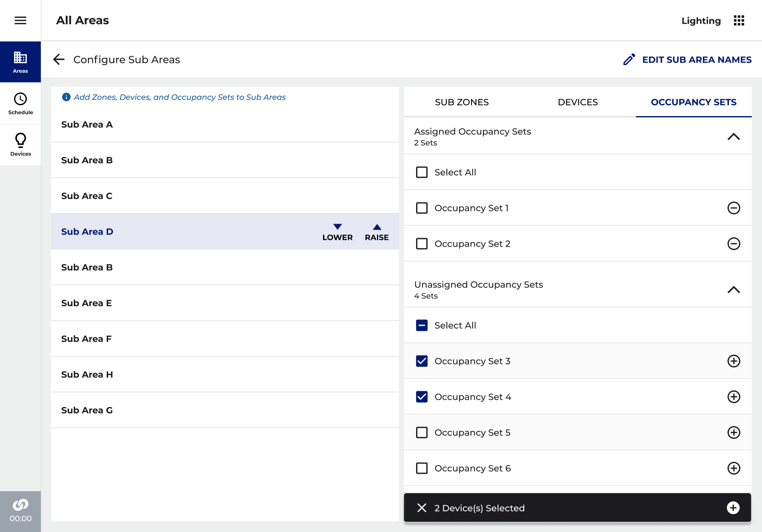Collapse Unassigned Occupancy Sets section
Screen dimensions: 762x532
coord(733,290)
